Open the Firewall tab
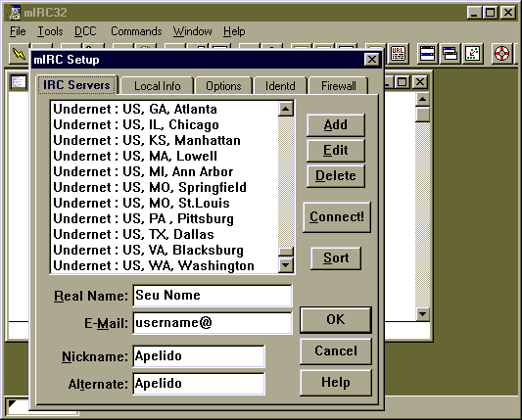 pos(339,86)
